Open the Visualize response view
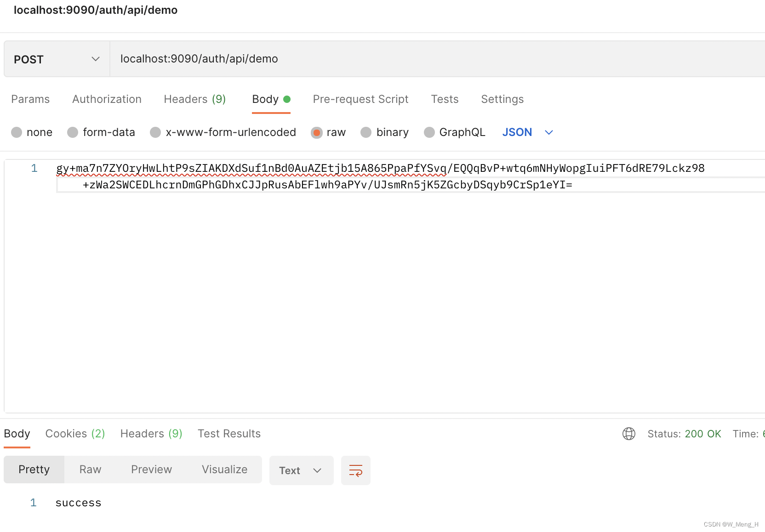This screenshot has height=532, width=765. [x=224, y=470]
